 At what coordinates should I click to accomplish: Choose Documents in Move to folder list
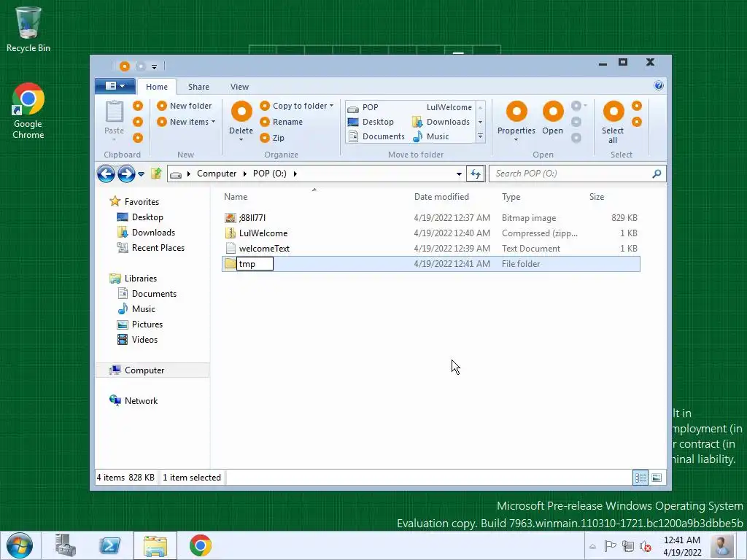tap(376, 136)
